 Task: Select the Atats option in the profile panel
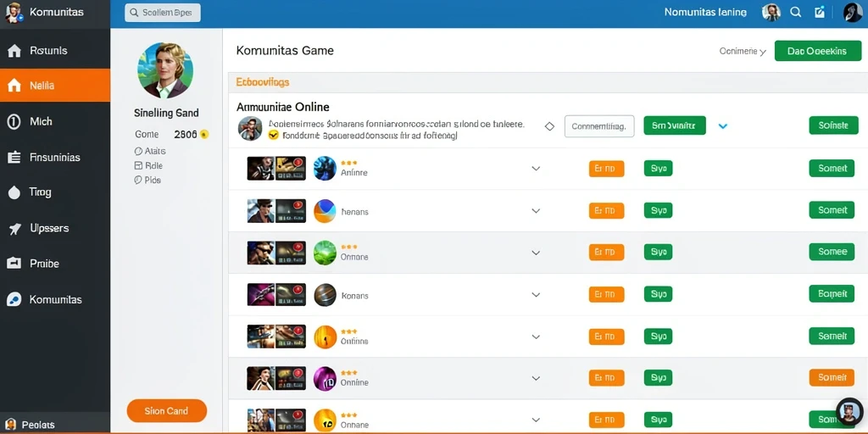pyautogui.click(x=150, y=151)
